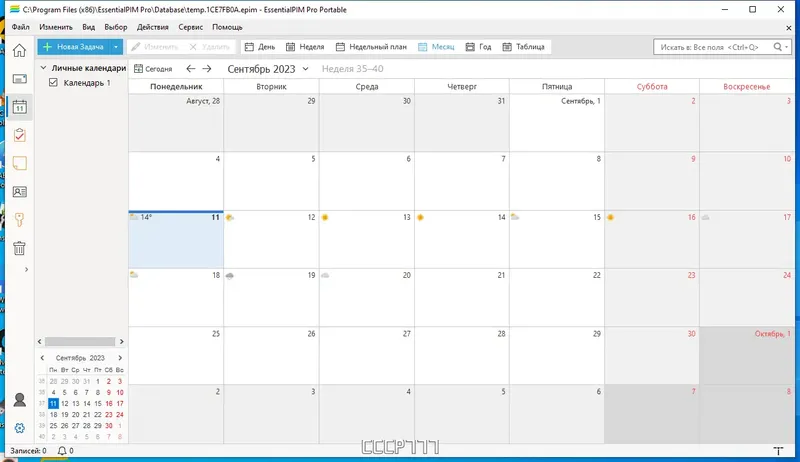Mini calendar: go to previous month arrow

pyautogui.click(x=42, y=358)
